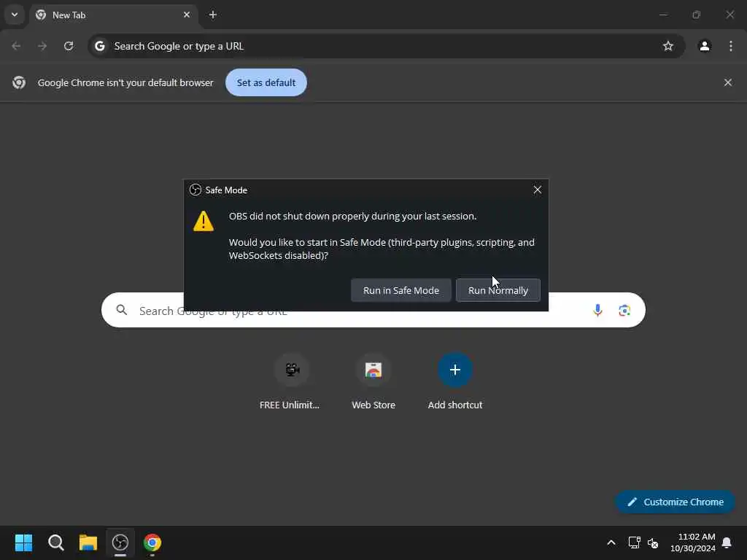Click Run Normally in Safe Mode dialog
The height and width of the screenshot is (560, 747).
(498, 290)
